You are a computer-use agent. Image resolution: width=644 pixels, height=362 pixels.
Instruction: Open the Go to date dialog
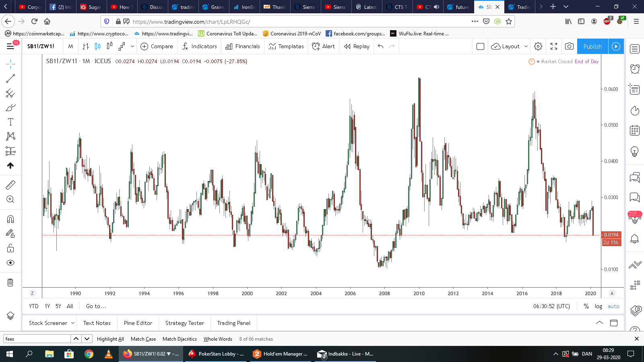(x=96, y=306)
